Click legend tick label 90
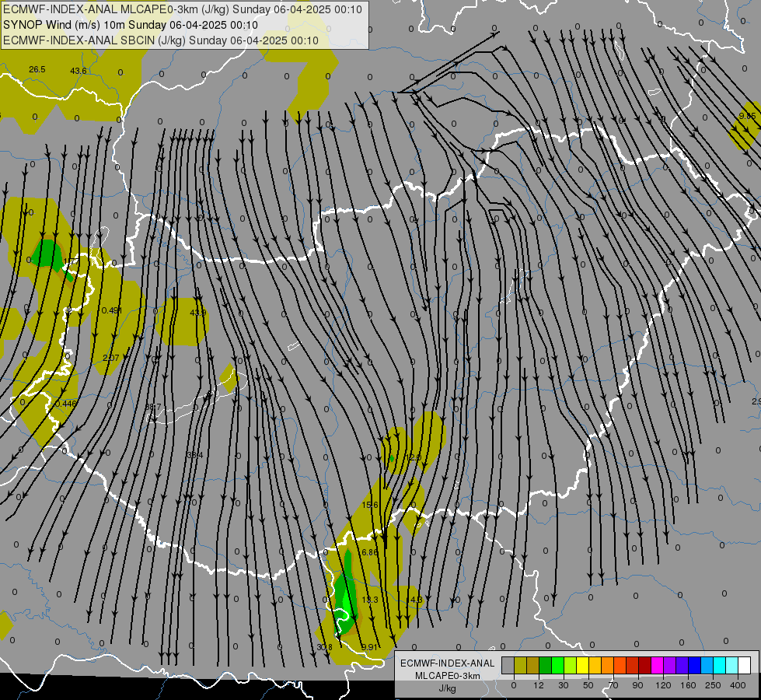 tap(637, 685)
